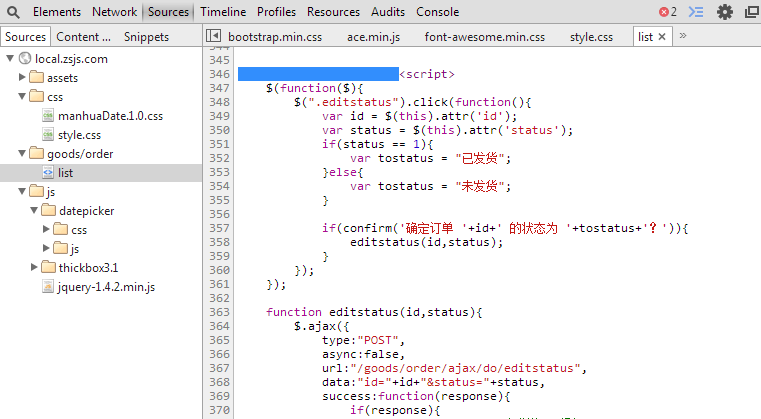Click the top-level js folder icon
This screenshot has width=761, height=419.
pos(36,191)
